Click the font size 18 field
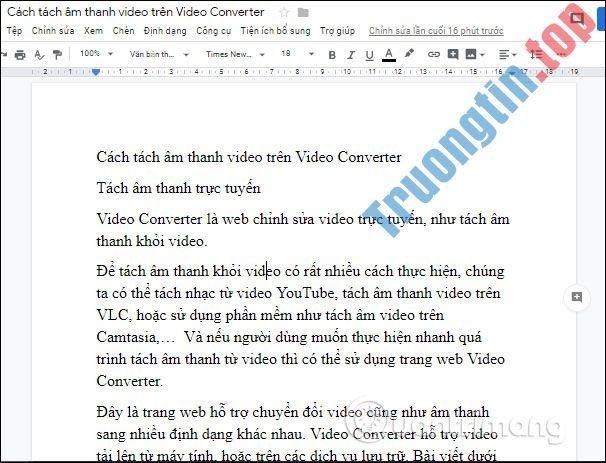This screenshot has height=463, width=606. point(286,54)
